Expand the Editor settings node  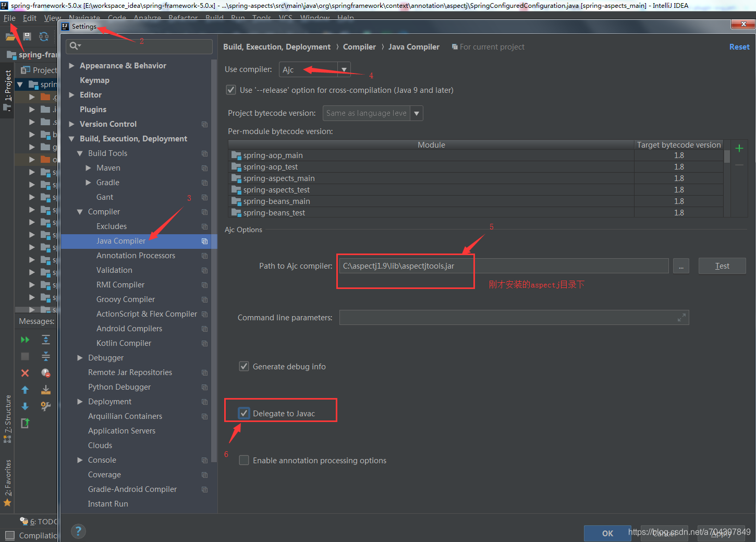pos(72,95)
